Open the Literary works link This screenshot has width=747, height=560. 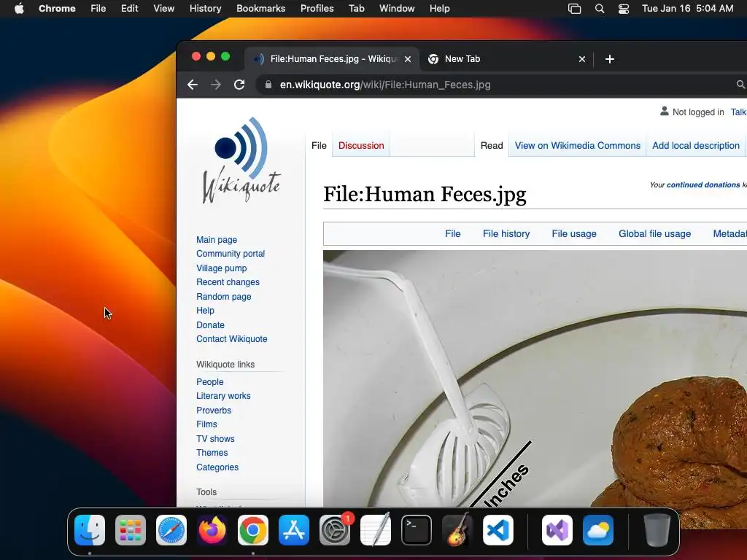(223, 396)
